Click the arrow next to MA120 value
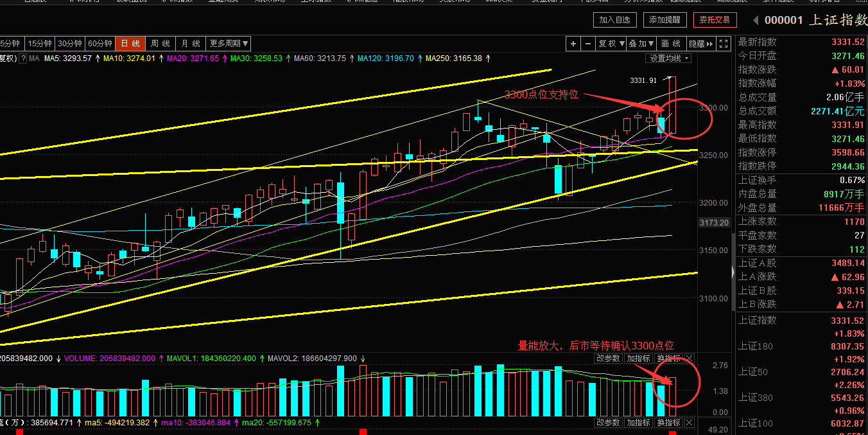 click(x=420, y=58)
